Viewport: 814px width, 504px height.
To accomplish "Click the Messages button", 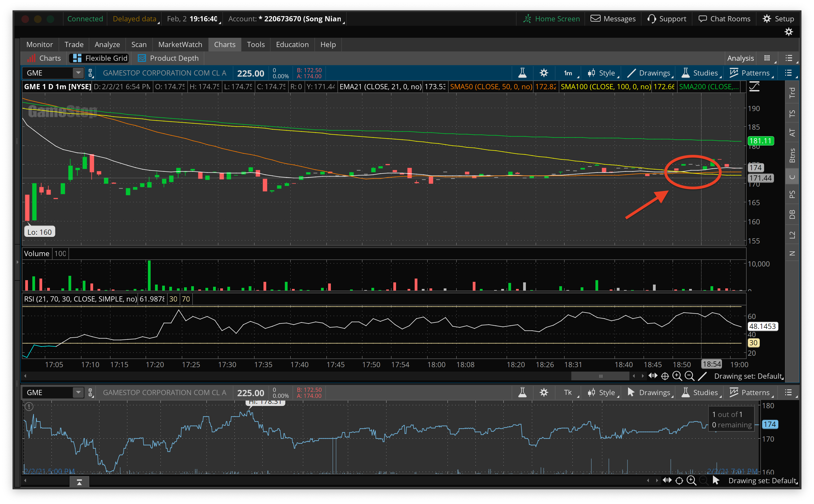I will (x=613, y=19).
